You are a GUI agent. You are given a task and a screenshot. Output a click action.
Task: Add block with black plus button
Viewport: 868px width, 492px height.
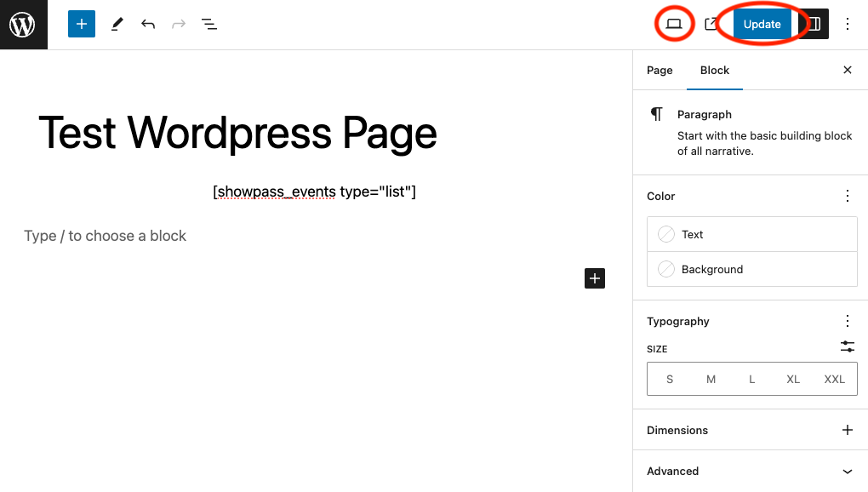point(595,278)
